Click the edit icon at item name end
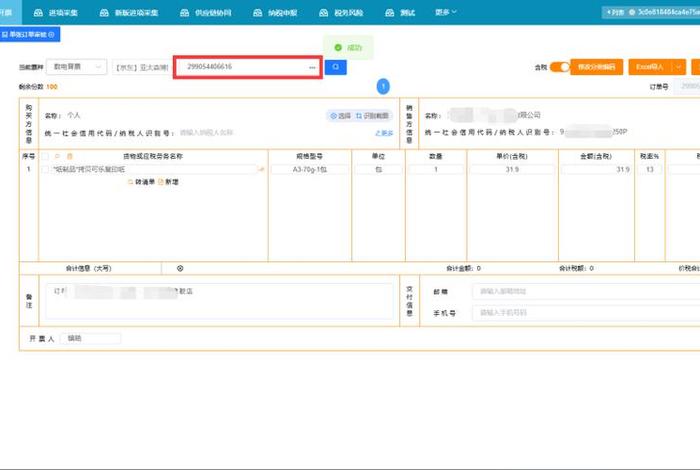The image size is (700, 470). [262, 170]
